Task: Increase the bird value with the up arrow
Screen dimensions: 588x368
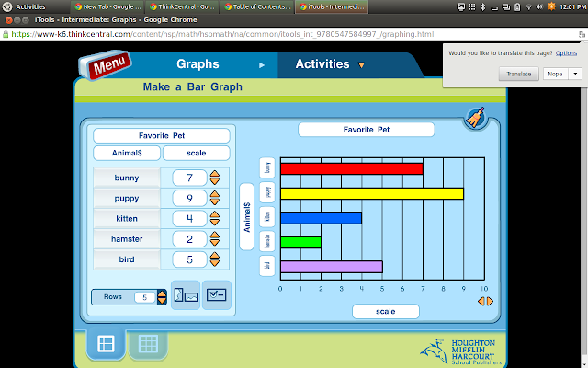Action: [x=214, y=256]
